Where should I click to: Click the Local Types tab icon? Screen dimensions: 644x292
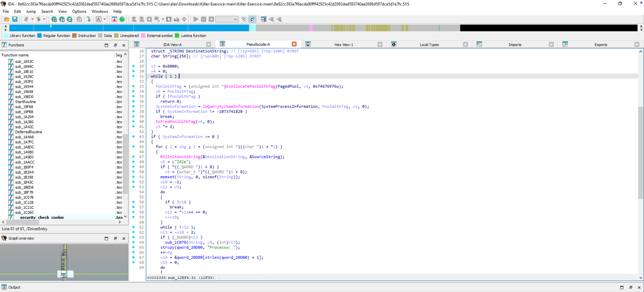[394, 44]
